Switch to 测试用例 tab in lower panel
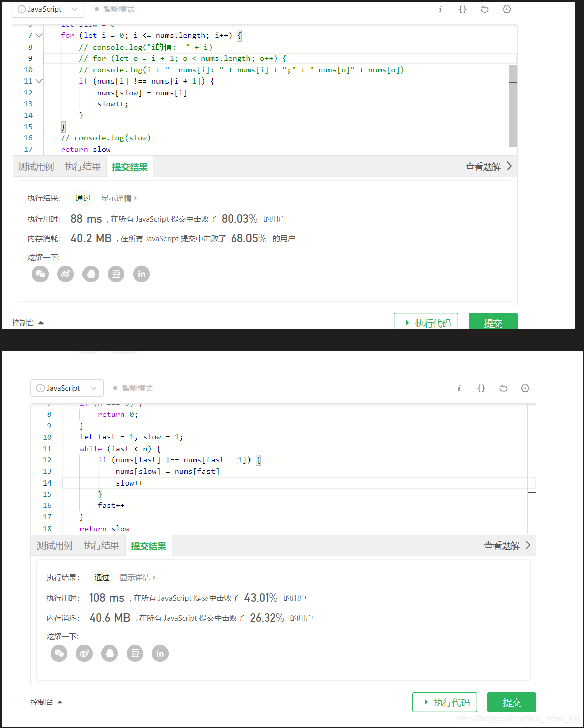Viewport: 584px width, 728px height. click(55, 546)
